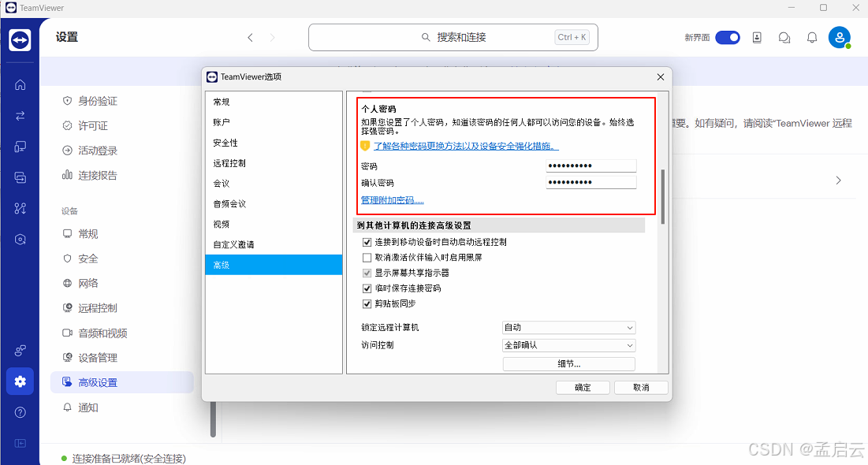Viewport: 868px width, 465px height.
Task: Click the yellow shield icon beside the link
Action: (x=365, y=146)
